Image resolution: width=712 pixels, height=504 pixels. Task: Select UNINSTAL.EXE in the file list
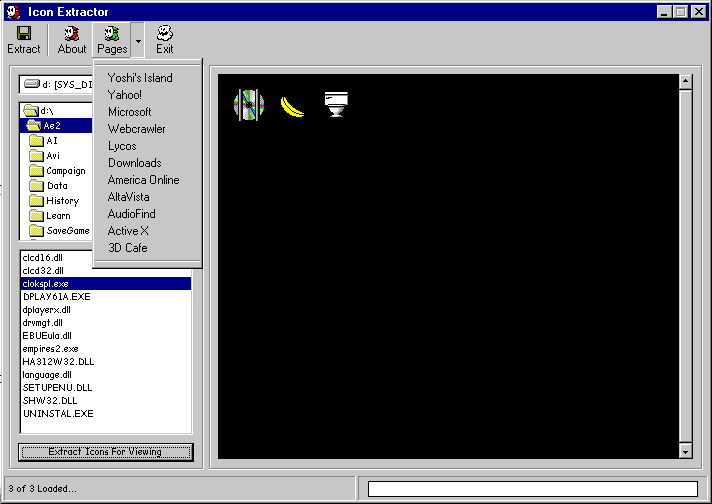click(x=58, y=414)
